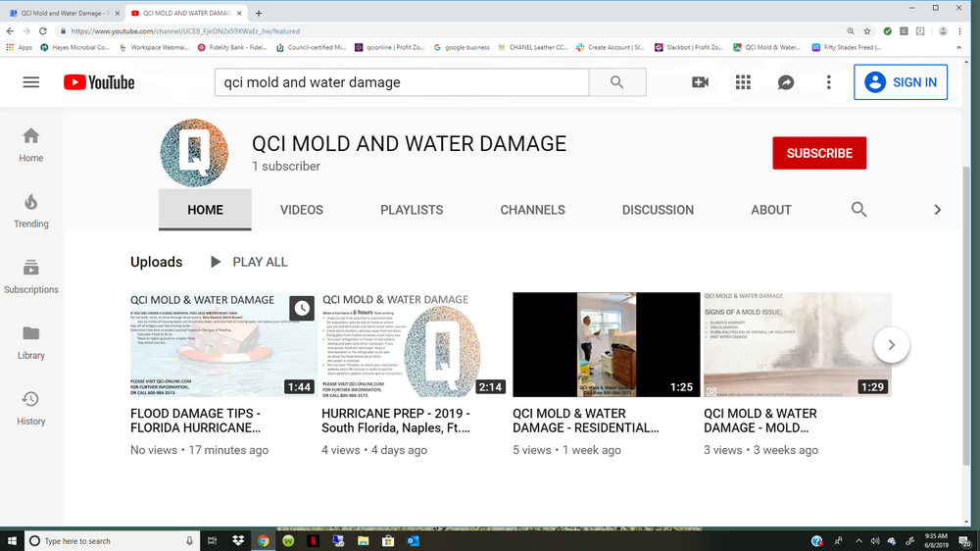This screenshot has width=980, height=551.
Task: Go to YouTube logo home link
Action: [99, 82]
